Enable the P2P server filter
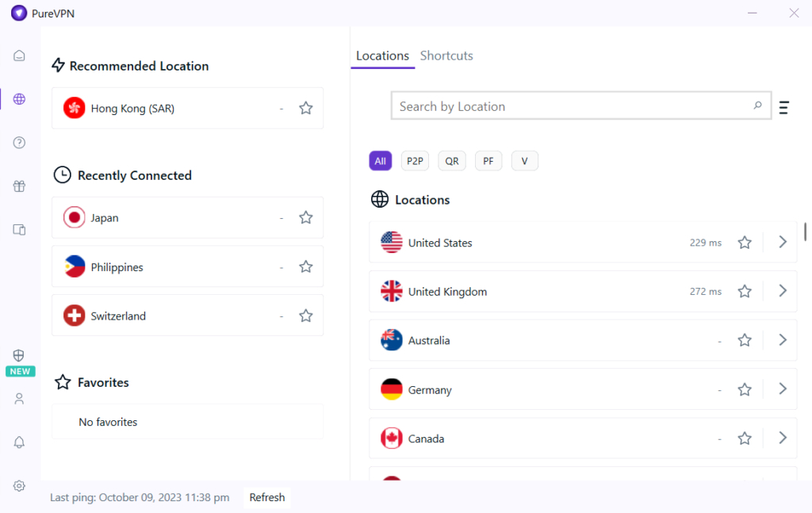The width and height of the screenshot is (812, 513). coord(415,160)
